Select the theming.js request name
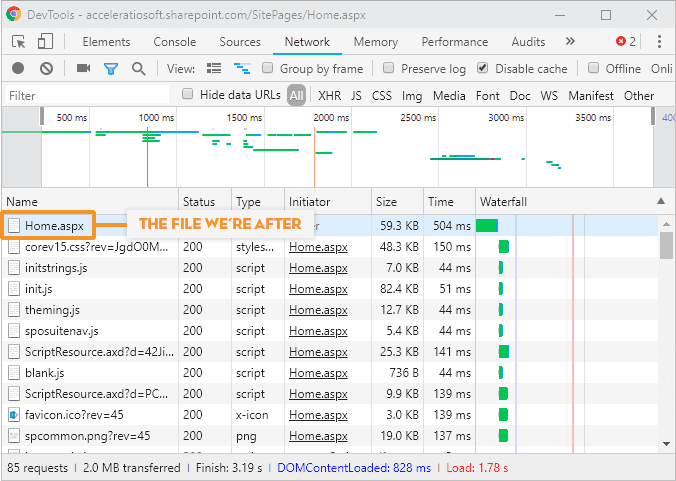The height and width of the screenshot is (481, 676). coord(52,310)
